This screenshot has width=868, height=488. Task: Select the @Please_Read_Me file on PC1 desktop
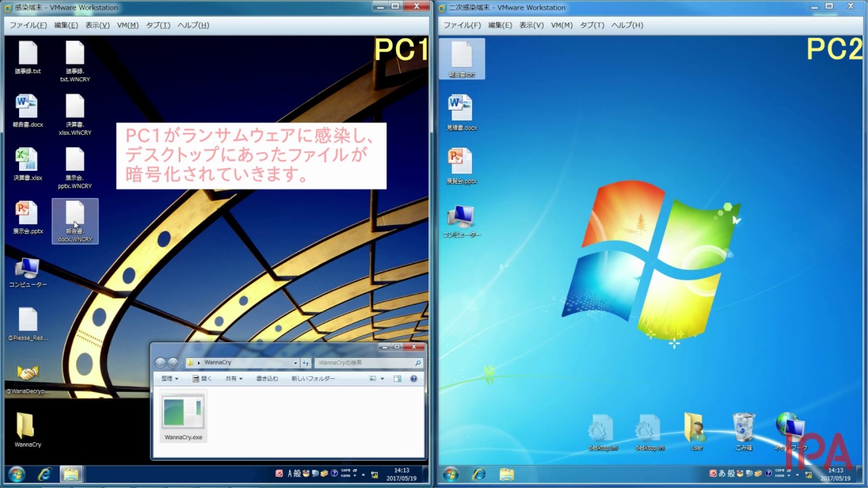tap(28, 324)
